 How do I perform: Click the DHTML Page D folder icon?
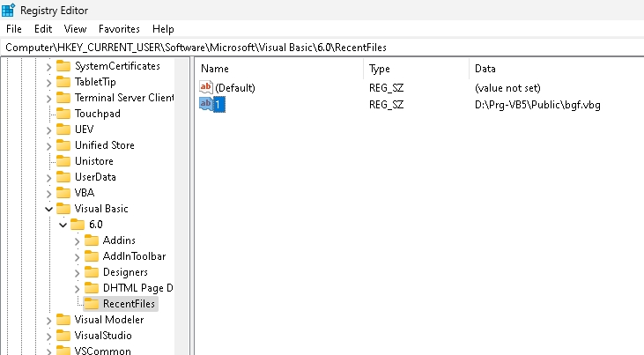[x=91, y=288]
